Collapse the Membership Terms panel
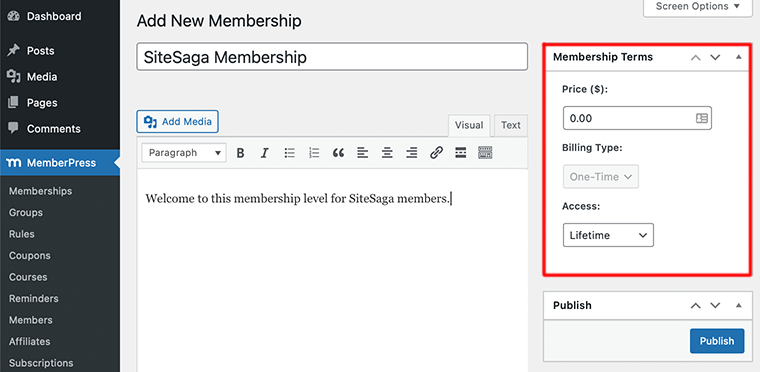Viewport: 760px width, 372px height. (738, 57)
